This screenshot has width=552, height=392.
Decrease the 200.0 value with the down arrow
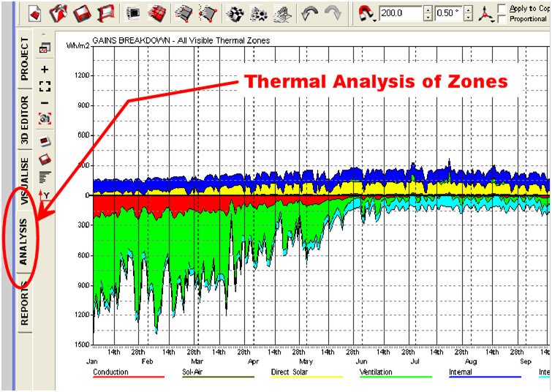[x=428, y=18]
